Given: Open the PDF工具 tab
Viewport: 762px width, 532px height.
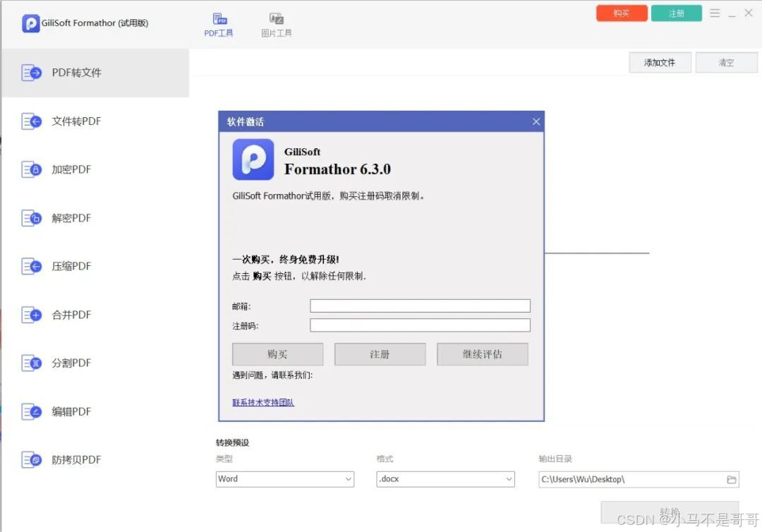Looking at the screenshot, I should 219,25.
